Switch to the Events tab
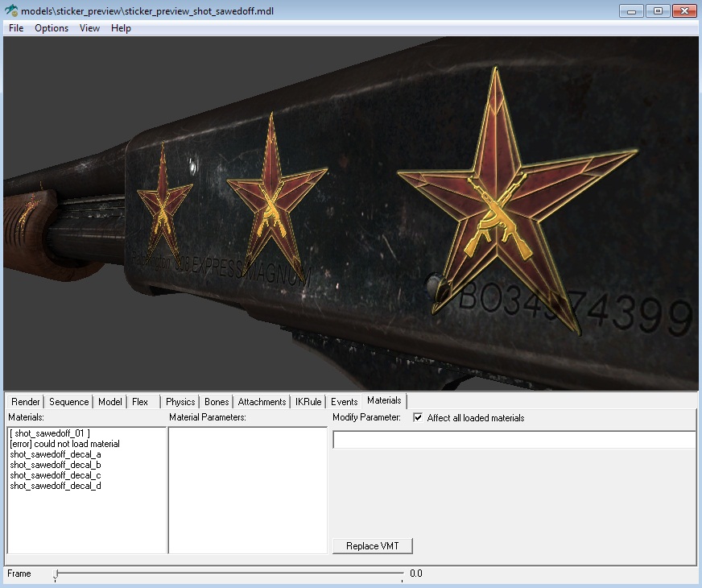 click(x=345, y=402)
